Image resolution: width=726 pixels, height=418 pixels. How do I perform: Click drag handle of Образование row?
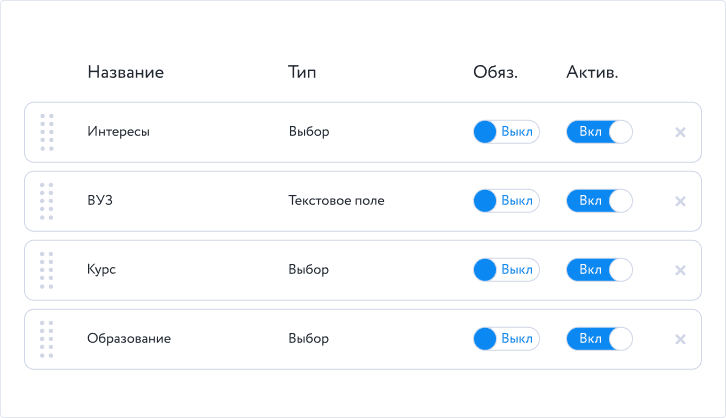pos(46,339)
